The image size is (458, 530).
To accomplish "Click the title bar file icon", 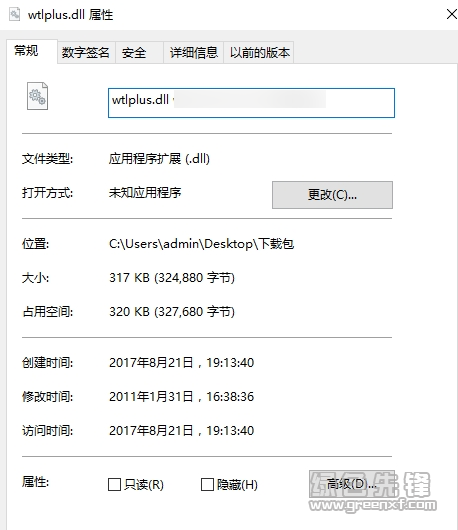I will click(x=14, y=15).
